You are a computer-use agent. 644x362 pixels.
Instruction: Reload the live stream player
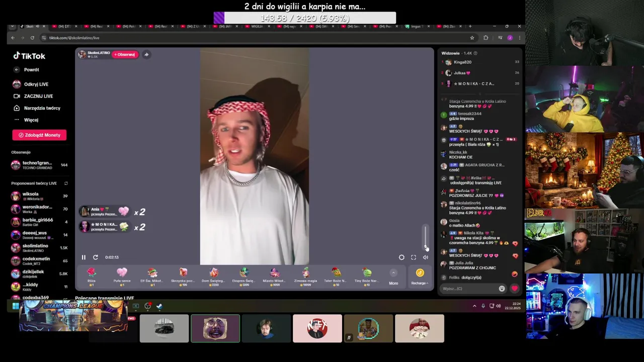tap(96, 257)
